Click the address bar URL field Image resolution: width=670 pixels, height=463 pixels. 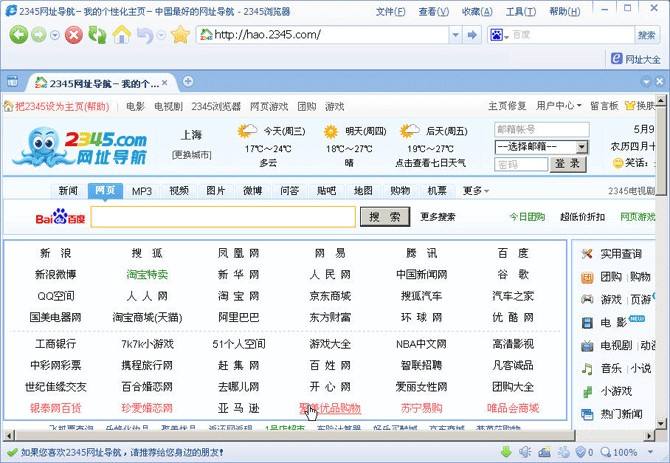tap(323, 35)
